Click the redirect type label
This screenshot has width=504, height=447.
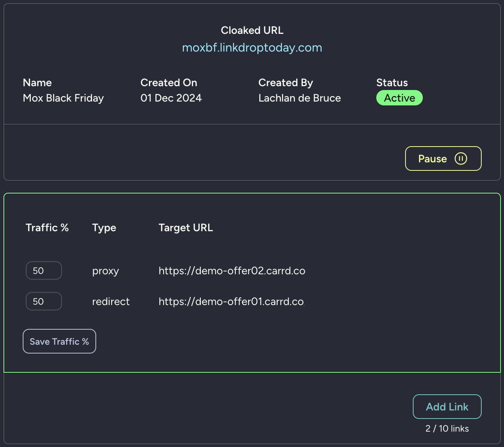111,302
